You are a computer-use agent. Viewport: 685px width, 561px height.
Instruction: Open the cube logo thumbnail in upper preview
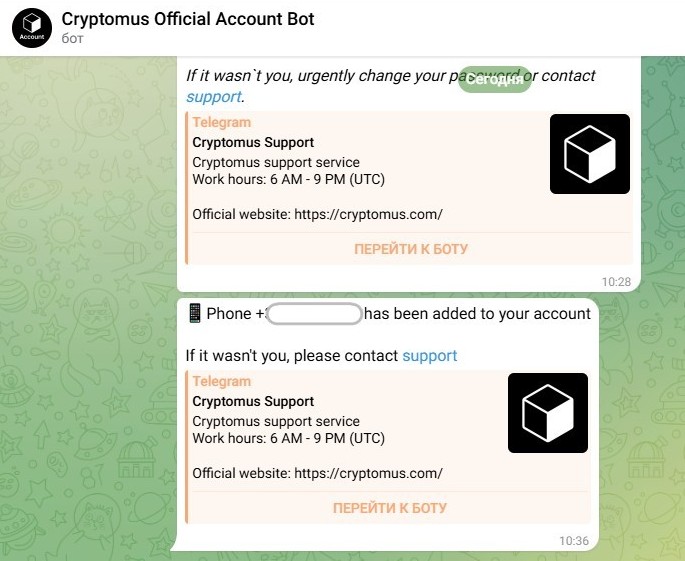point(590,154)
